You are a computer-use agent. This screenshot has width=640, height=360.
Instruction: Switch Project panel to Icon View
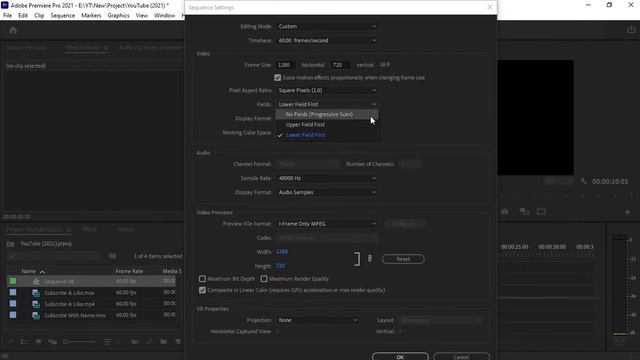39,342
